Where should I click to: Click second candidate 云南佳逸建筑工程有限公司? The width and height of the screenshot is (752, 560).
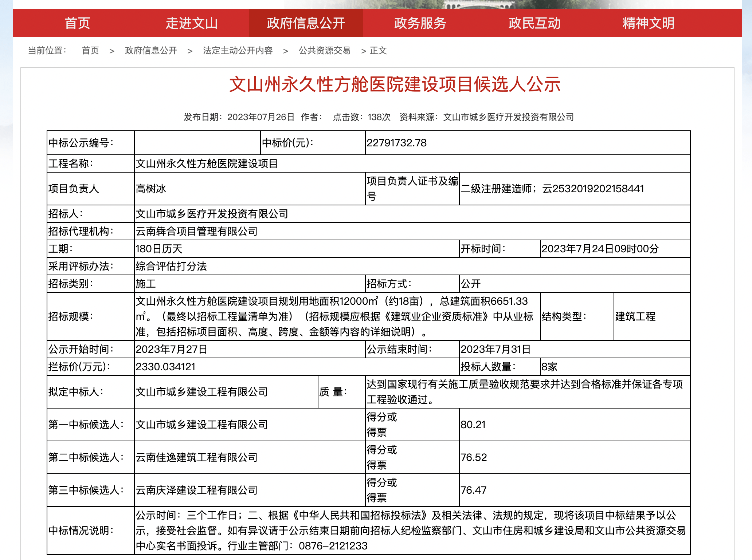pos(197,457)
